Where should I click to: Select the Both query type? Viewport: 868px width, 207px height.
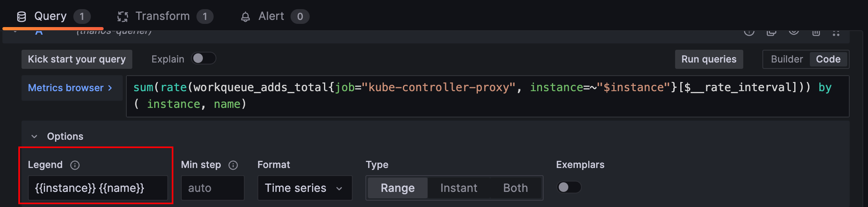coord(515,188)
